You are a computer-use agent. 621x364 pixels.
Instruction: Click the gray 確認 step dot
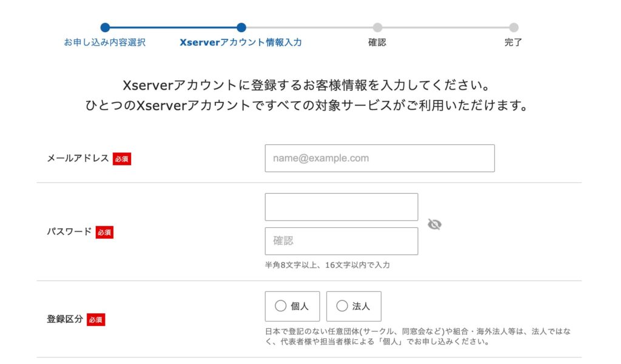(377, 27)
